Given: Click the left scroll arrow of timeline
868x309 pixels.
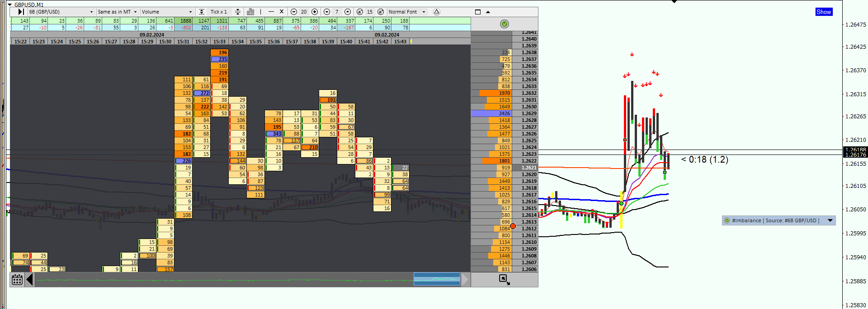Looking at the screenshot, I should point(30,280).
